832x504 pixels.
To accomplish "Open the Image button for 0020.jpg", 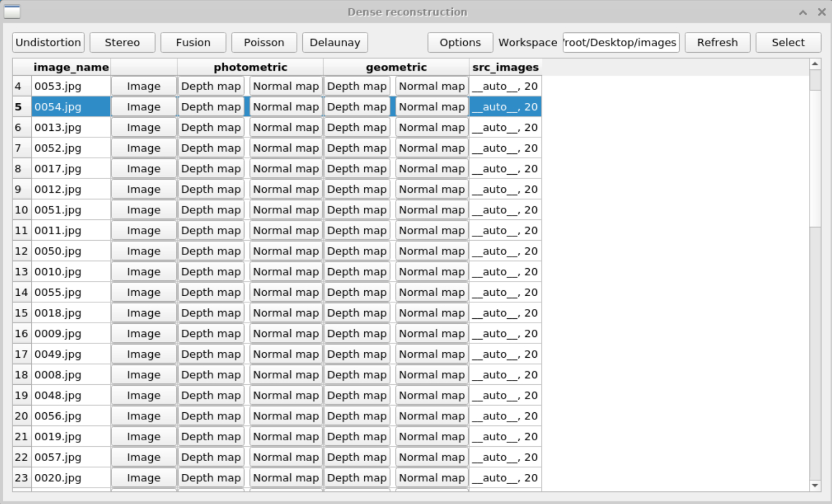I will (x=144, y=478).
